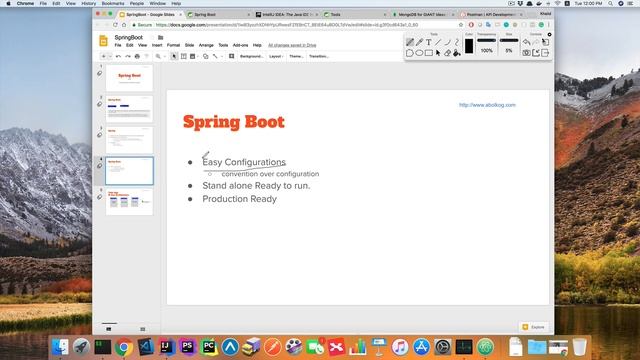Select the ellipse shape tool in palette
The width and height of the screenshot is (640, 360).
pyautogui.click(x=419, y=53)
